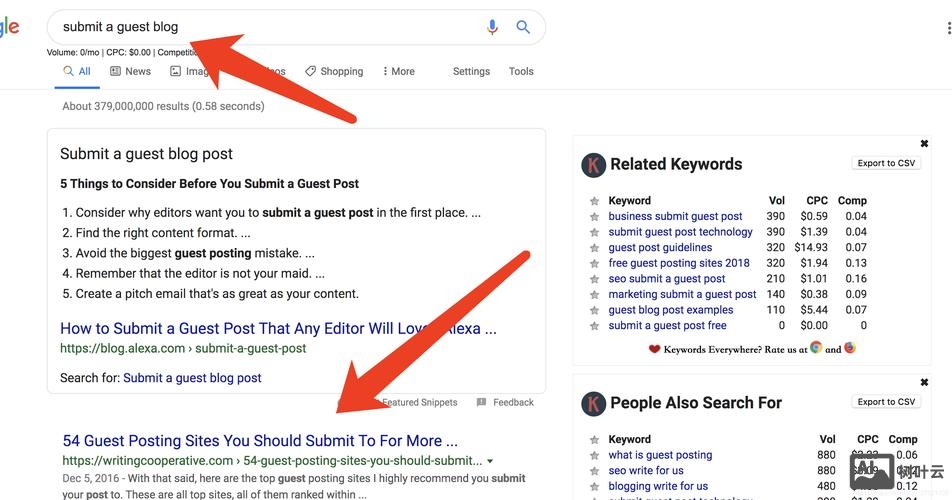Click the Chrome icon in rate us line

tap(816, 348)
